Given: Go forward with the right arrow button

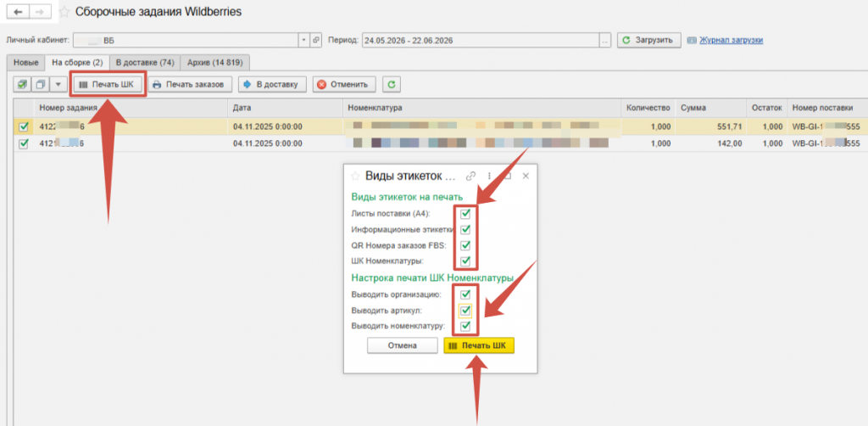Looking at the screenshot, I should 42,12.
